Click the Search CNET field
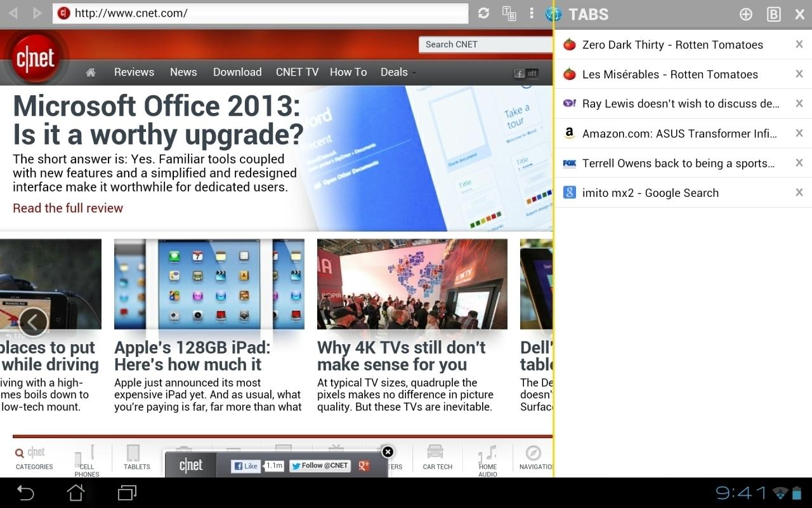 (x=485, y=44)
